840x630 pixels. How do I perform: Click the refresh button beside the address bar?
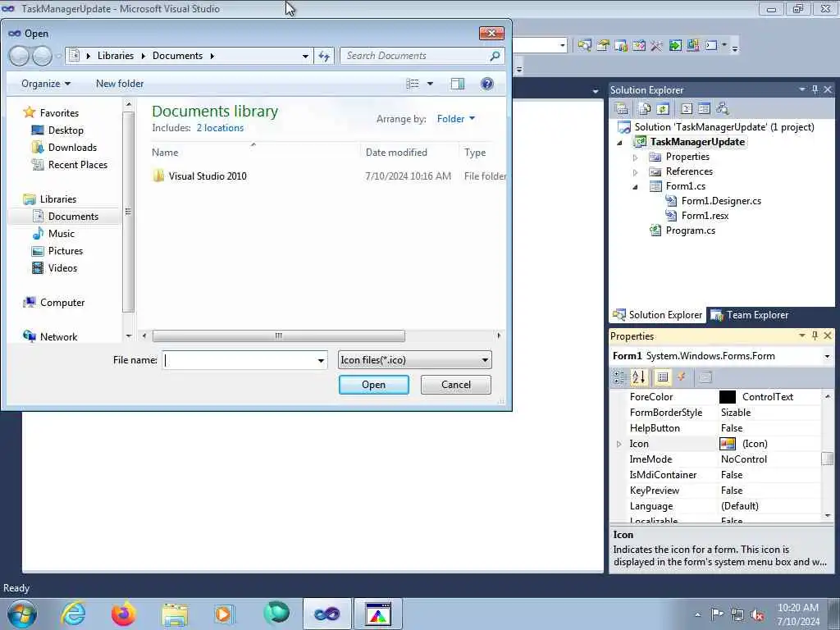coord(324,56)
